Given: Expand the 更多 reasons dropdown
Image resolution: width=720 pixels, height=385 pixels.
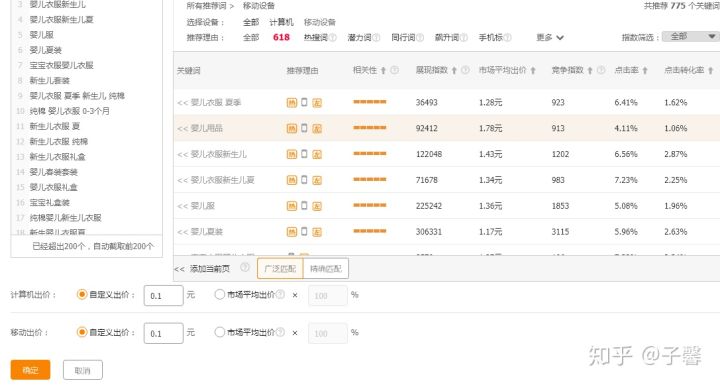Looking at the screenshot, I should click(550, 38).
